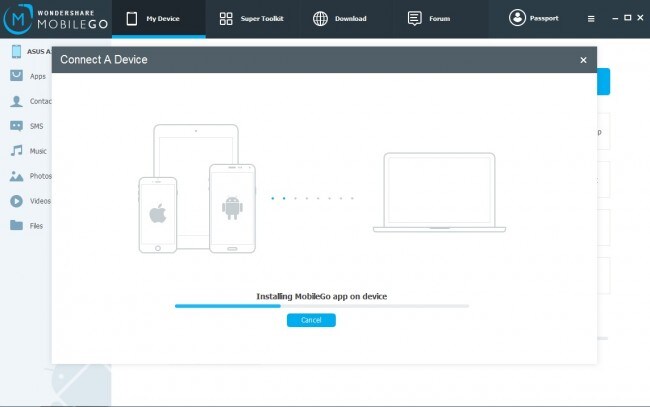Click the Apple iPhone illustration

158,215
